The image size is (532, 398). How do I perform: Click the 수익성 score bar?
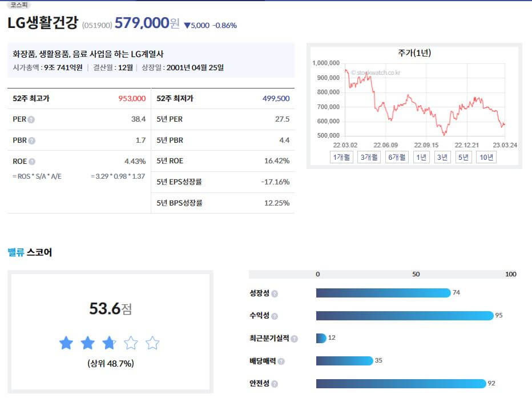(x=405, y=316)
